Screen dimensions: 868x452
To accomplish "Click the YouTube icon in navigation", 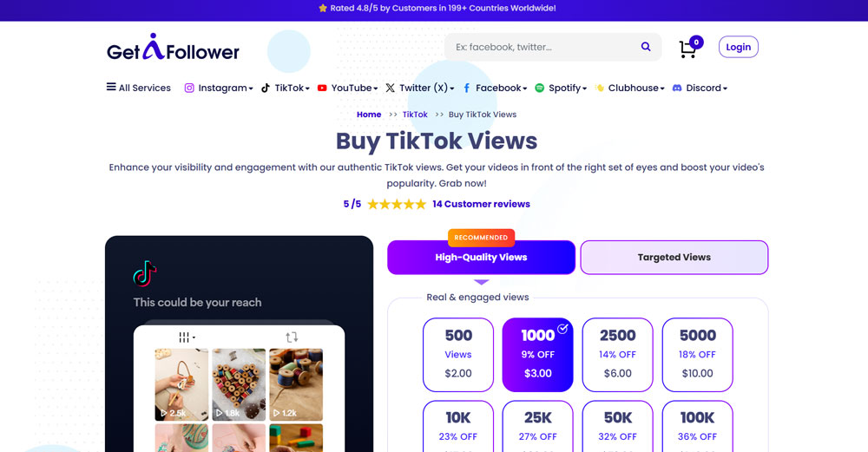I will coord(322,88).
